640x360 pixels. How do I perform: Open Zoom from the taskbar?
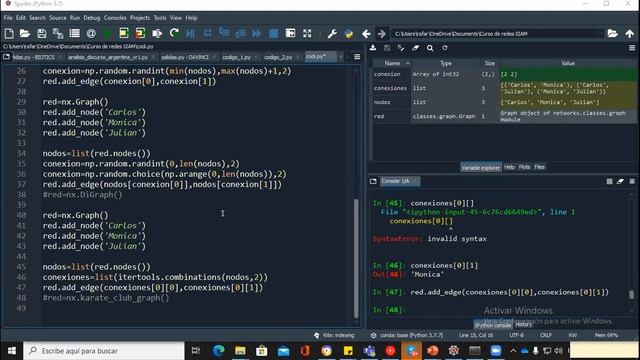[x=496, y=351]
